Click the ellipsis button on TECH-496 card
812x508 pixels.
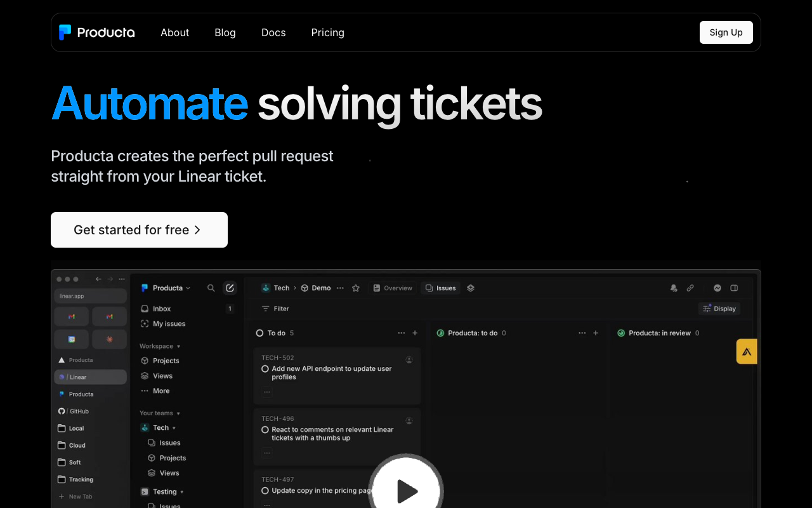pos(267,453)
